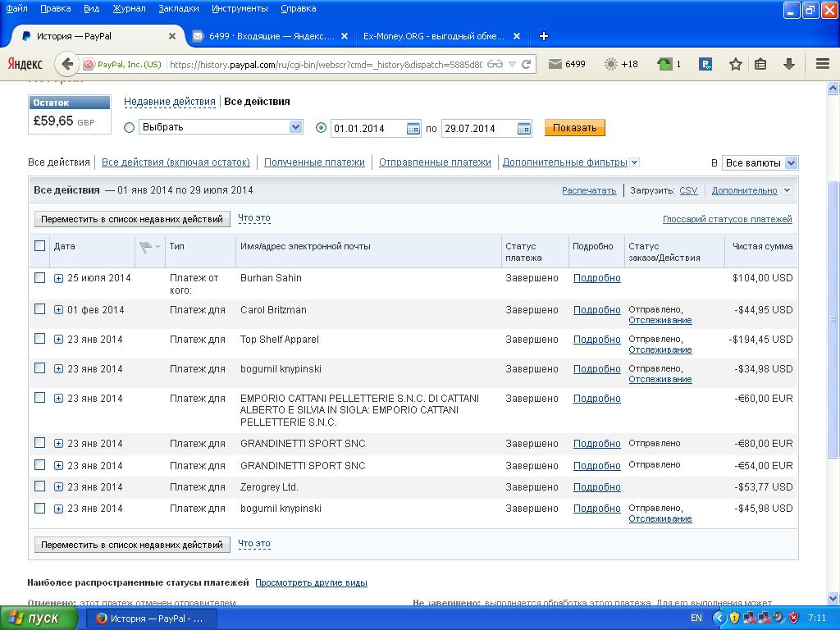The height and width of the screenshot is (630, 840).
Task: Expand the Дополнительные фильтры dropdown arrow
Action: pyautogui.click(x=634, y=162)
